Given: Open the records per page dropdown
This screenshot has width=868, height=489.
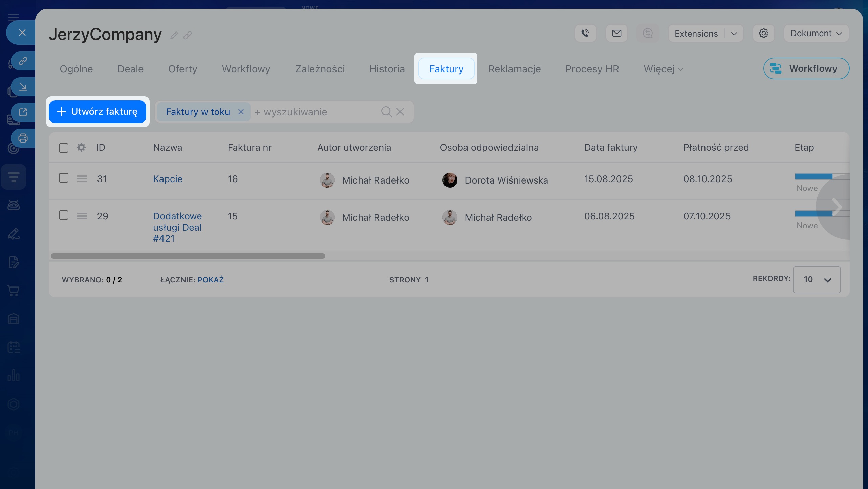Looking at the screenshot, I should tap(816, 280).
